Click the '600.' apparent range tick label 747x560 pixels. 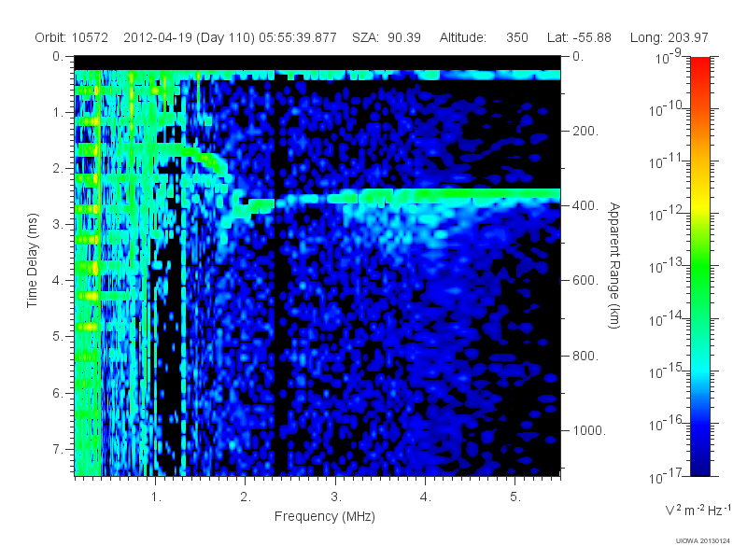click(x=585, y=281)
